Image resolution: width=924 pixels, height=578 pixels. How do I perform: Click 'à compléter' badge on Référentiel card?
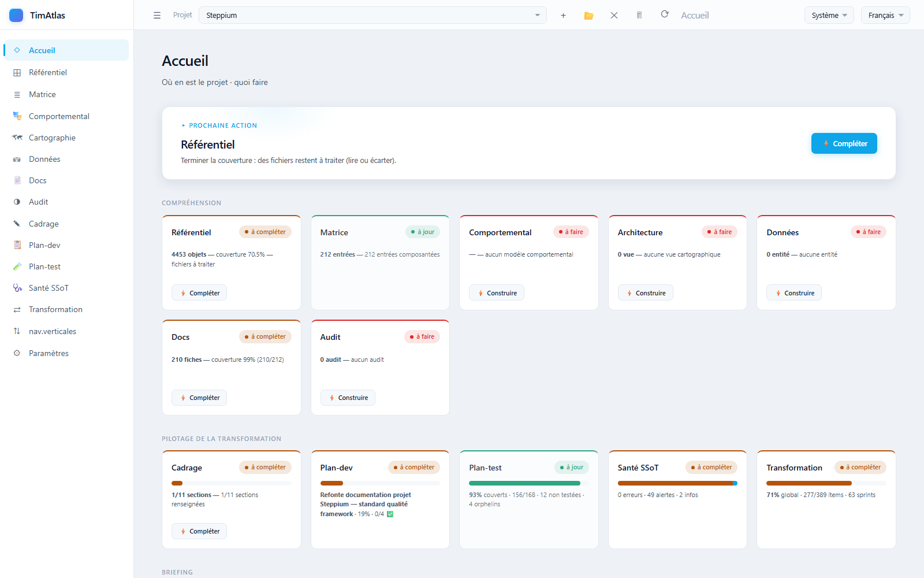click(x=266, y=232)
